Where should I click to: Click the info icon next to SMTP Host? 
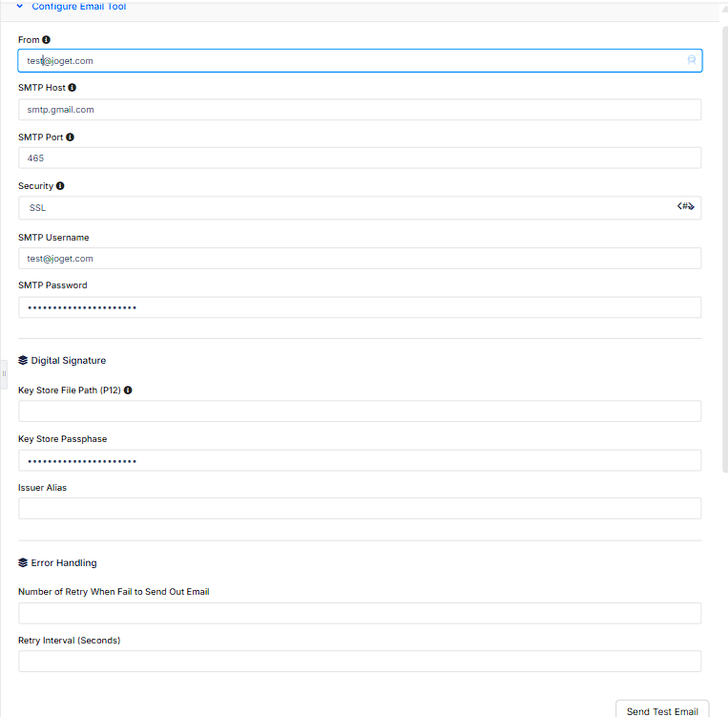pos(73,88)
